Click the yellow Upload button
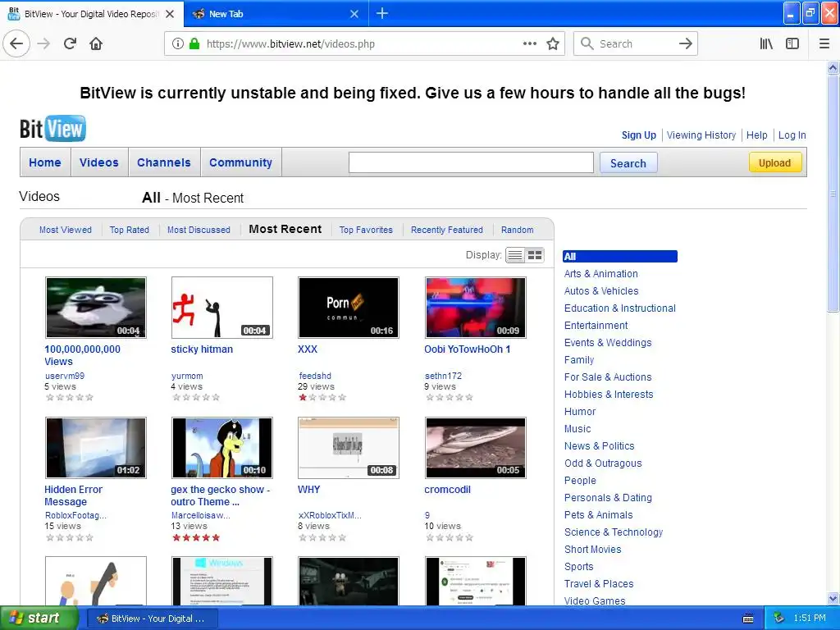This screenshot has width=840, height=630. [x=774, y=163]
